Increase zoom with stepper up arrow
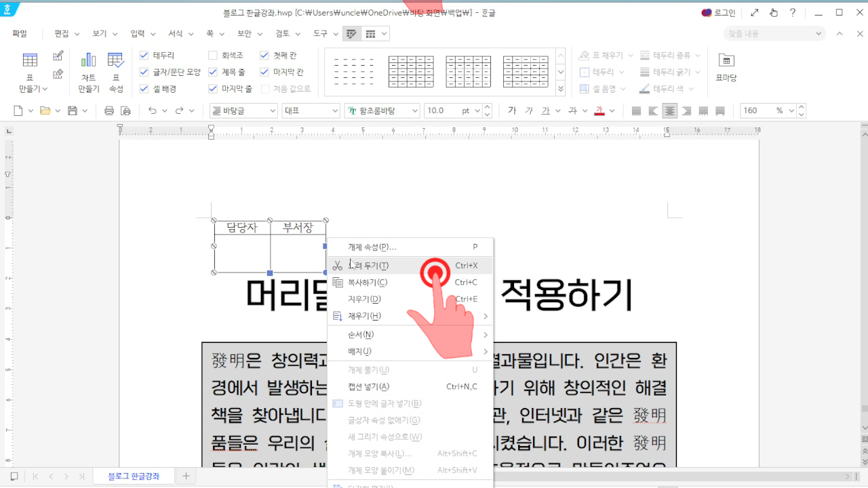Image resolution: width=868 pixels, height=488 pixels. coord(802,107)
